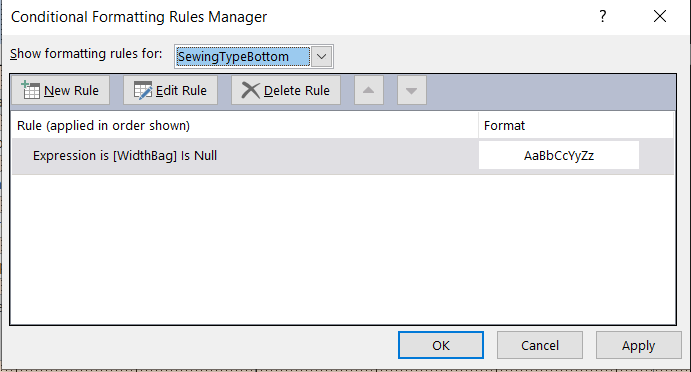
Task: Click the Delete Rule X icon
Action: pyautogui.click(x=250, y=90)
